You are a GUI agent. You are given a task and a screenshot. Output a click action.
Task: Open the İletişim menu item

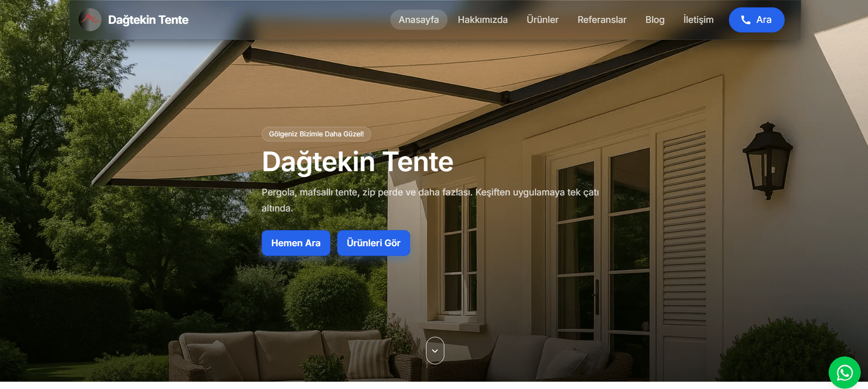coord(698,20)
